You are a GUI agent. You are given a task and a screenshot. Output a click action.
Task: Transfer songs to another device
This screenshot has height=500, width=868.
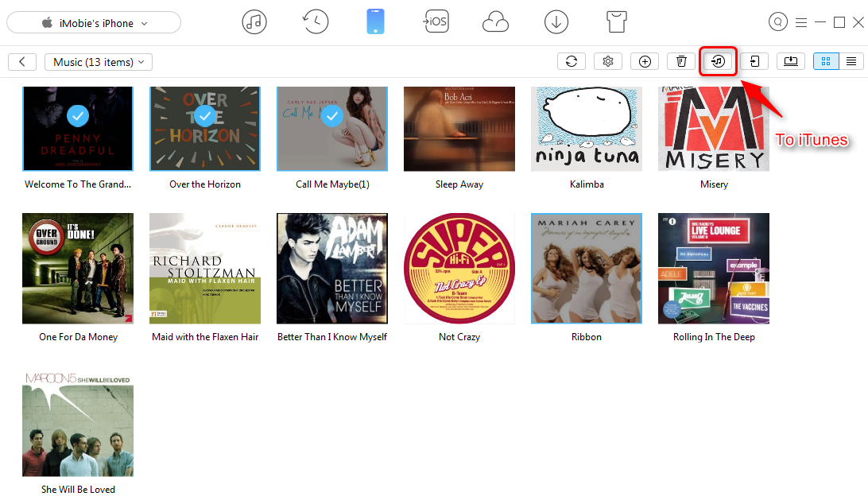click(754, 61)
